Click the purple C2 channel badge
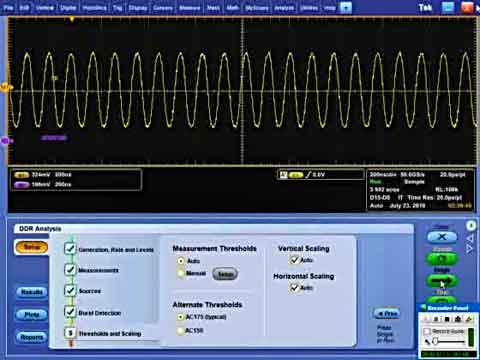 [22, 184]
